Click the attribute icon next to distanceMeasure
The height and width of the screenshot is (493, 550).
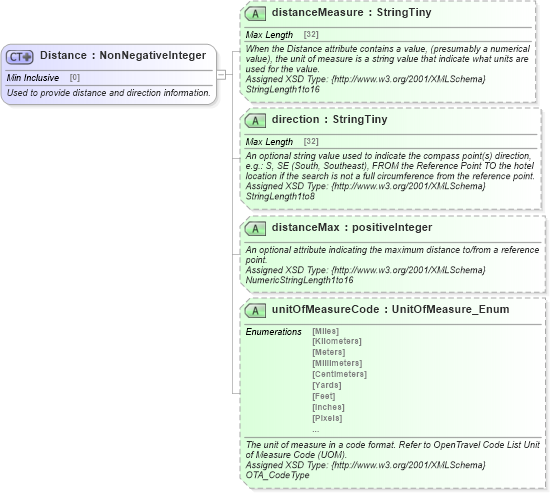(255, 14)
